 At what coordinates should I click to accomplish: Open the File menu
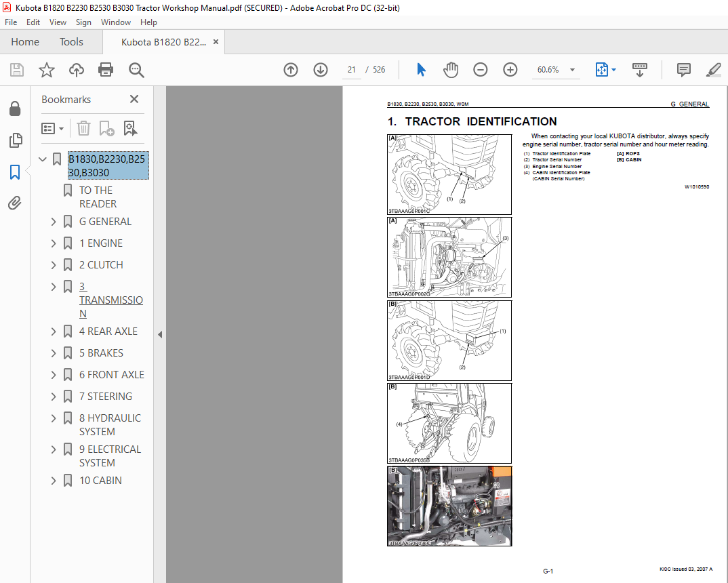coord(11,22)
